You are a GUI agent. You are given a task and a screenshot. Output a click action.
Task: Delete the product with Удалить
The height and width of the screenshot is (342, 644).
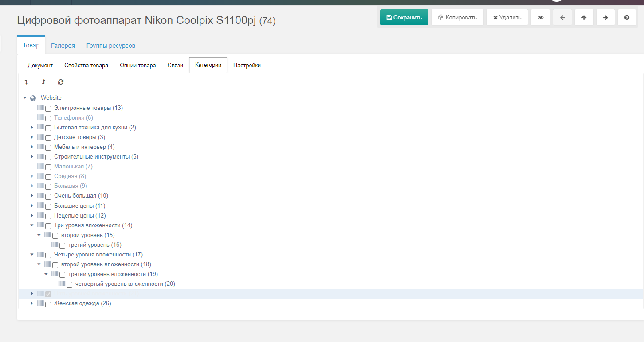pyautogui.click(x=507, y=18)
